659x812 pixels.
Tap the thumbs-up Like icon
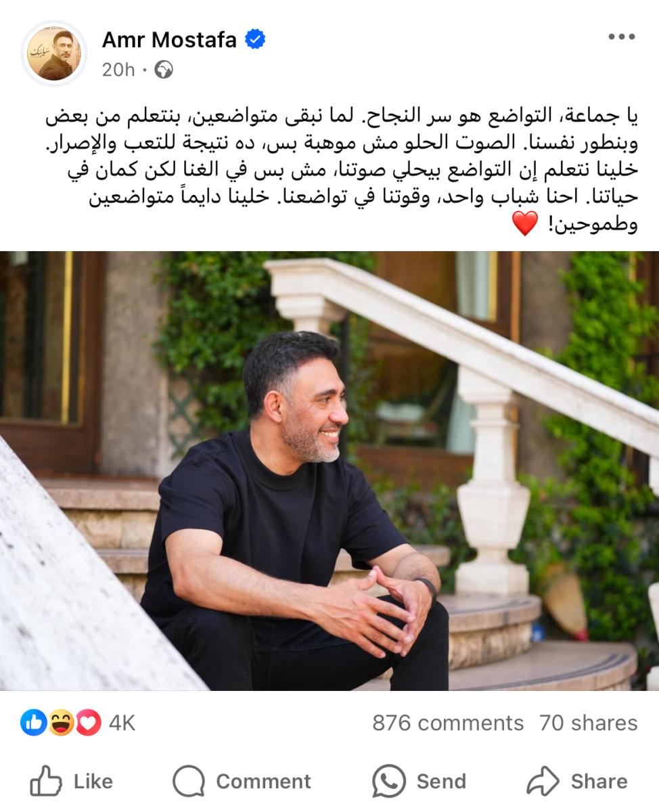(x=45, y=782)
